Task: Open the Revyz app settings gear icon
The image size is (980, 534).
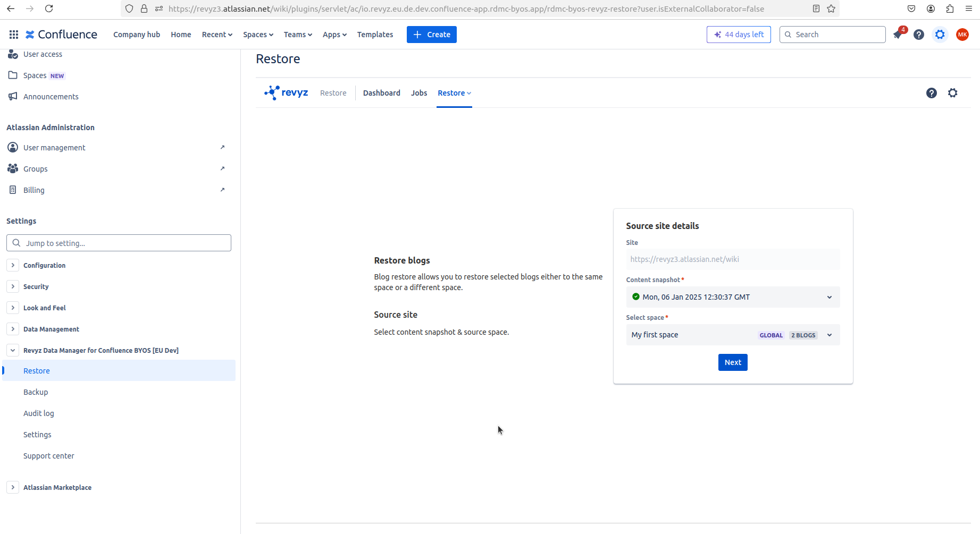Action: [953, 93]
